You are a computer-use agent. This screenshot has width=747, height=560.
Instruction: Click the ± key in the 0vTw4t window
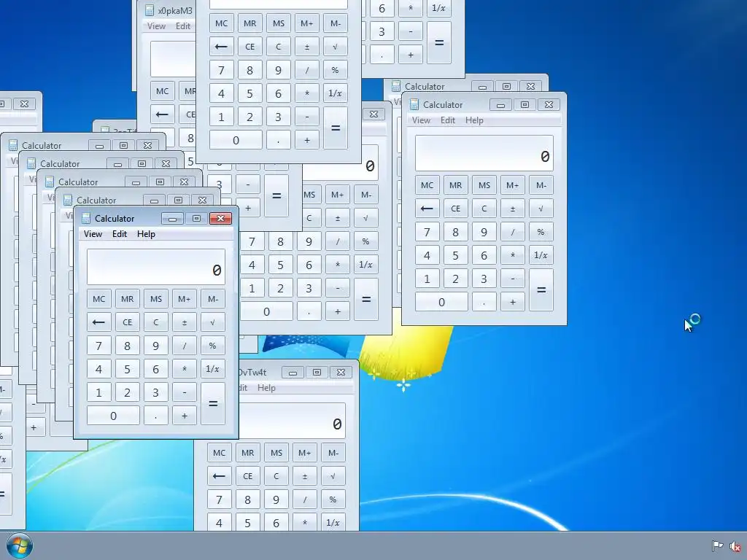(304, 476)
